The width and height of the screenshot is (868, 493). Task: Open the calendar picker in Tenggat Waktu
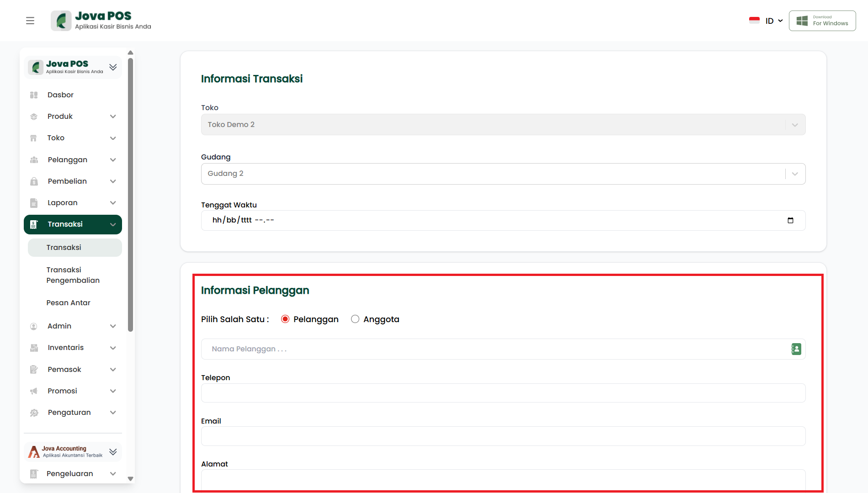point(790,220)
